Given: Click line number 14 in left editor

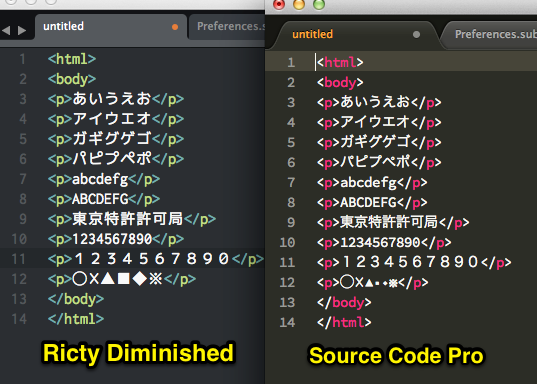Looking at the screenshot, I should pyautogui.click(x=19, y=319).
